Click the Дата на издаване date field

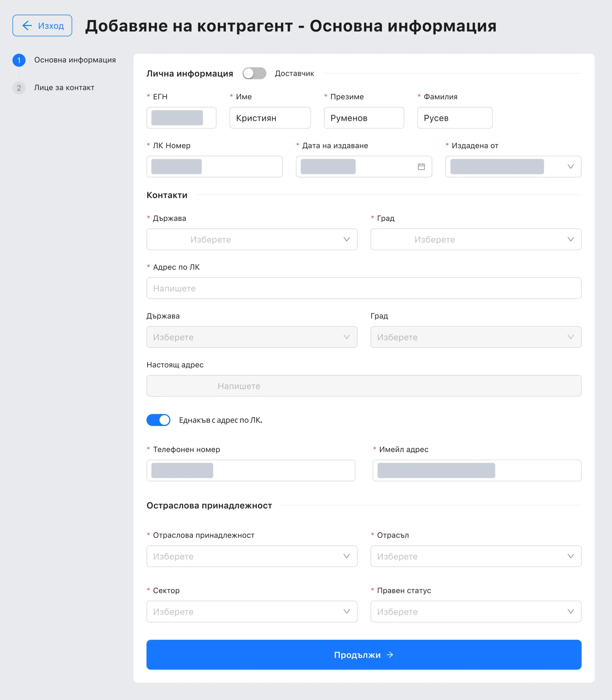point(364,167)
